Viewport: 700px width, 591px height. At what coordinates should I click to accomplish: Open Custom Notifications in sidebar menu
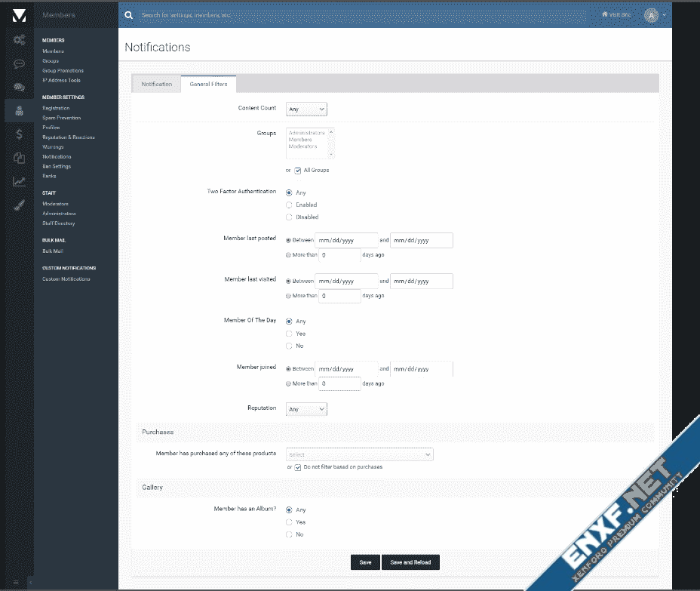click(x=66, y=279)
